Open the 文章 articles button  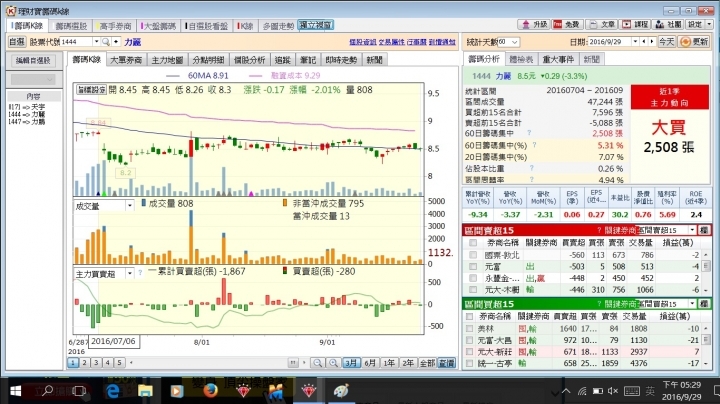click(601, 24)
